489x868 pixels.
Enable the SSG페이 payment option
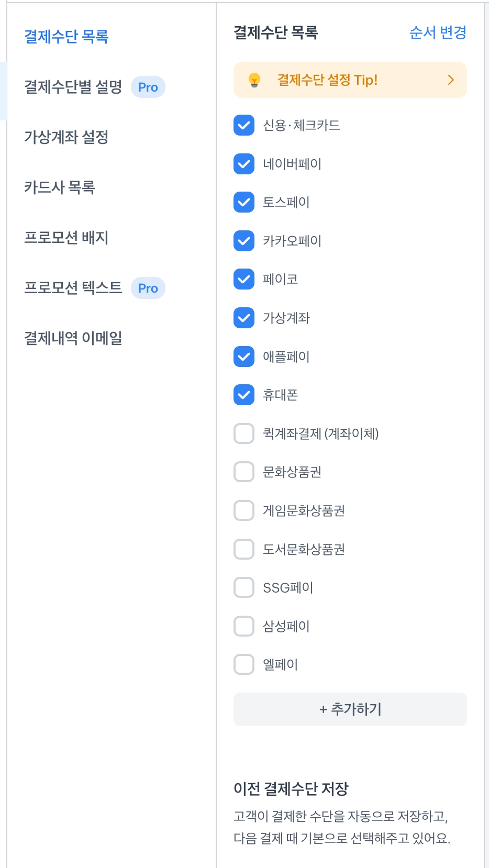click(244, 587)
